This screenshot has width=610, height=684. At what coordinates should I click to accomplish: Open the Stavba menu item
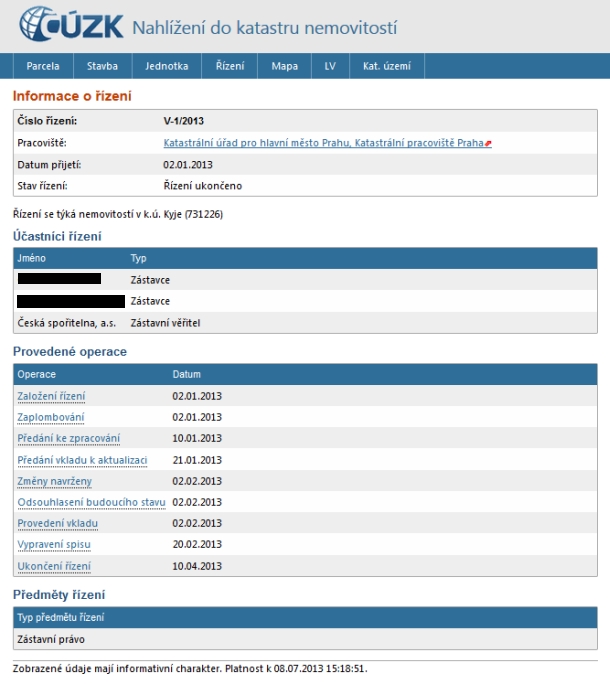(x=102, y=66)
